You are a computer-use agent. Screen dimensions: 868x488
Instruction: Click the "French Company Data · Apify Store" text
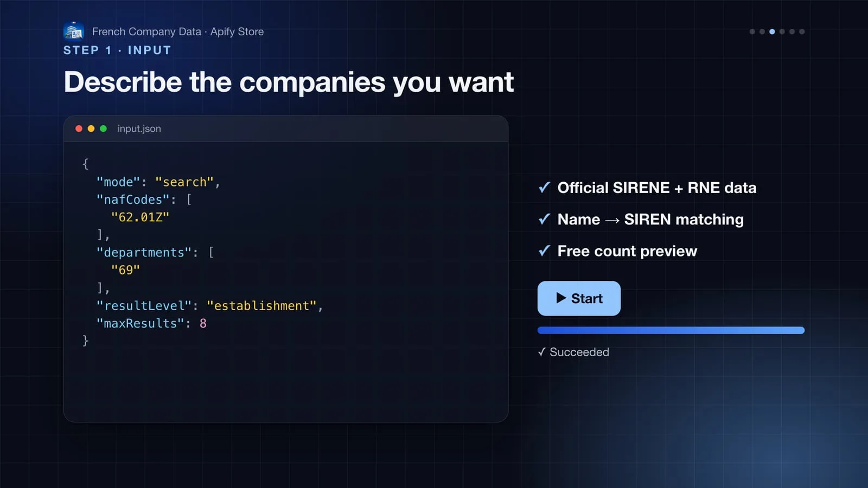[178, 31]
